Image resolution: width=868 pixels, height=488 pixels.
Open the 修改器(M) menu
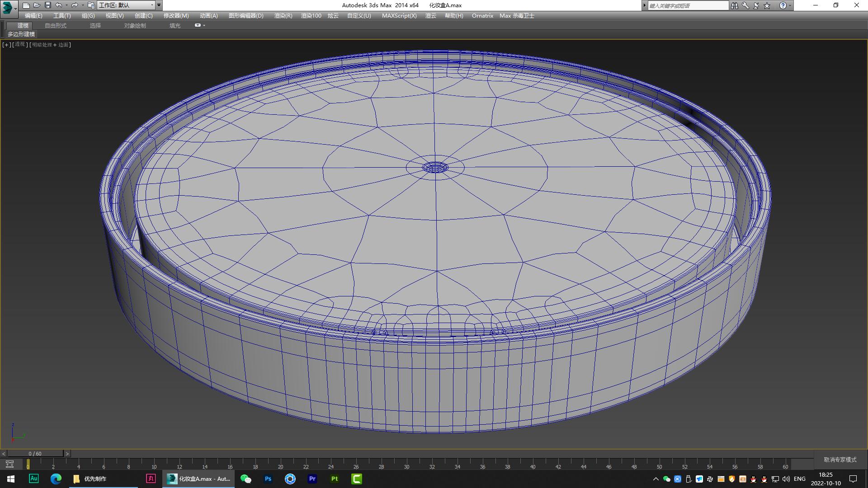click(x=175, y=15)
